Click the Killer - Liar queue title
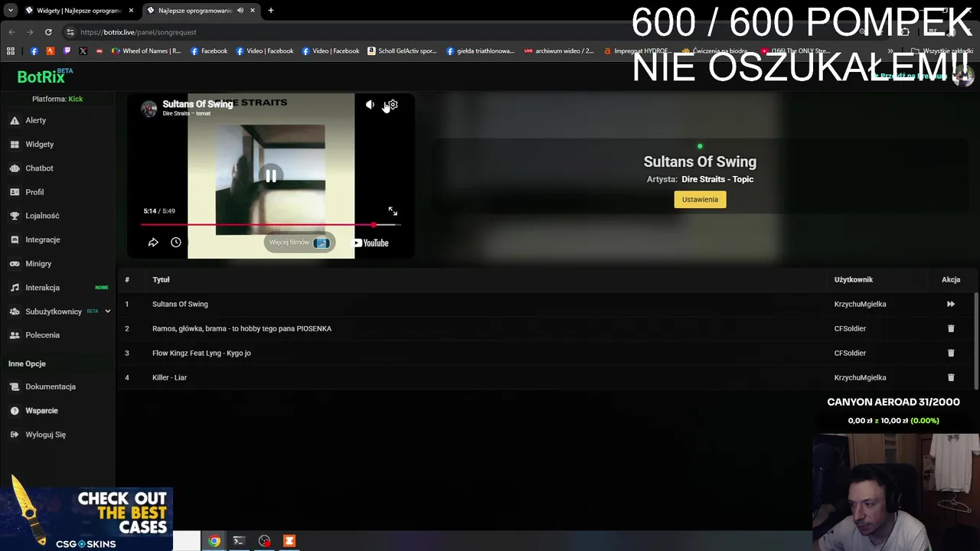This screenshot has width=980, height=551. [x=169, y=377]
